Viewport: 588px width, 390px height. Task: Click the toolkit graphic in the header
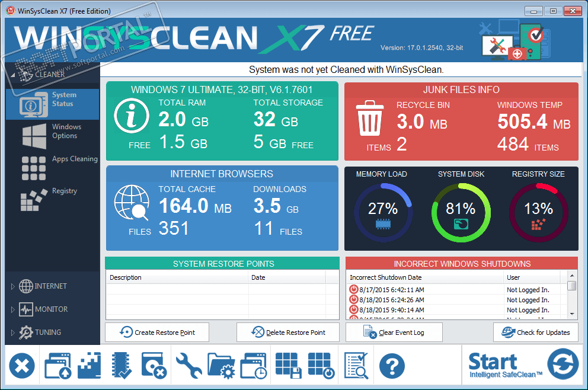[x=514, y=40]
